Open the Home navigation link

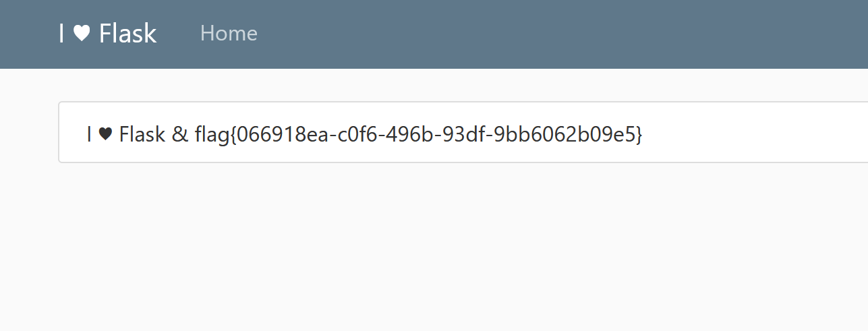pos(229,33)
